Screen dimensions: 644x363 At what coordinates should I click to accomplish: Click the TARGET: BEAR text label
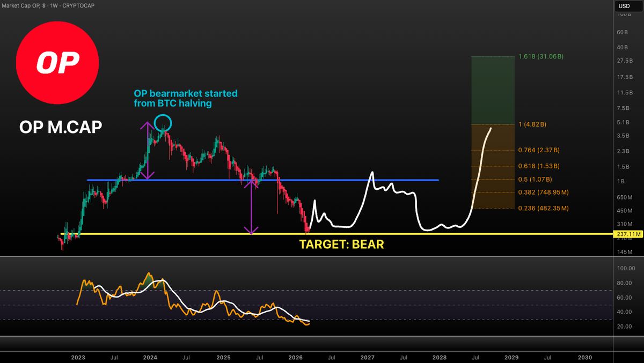coord(342,244)
